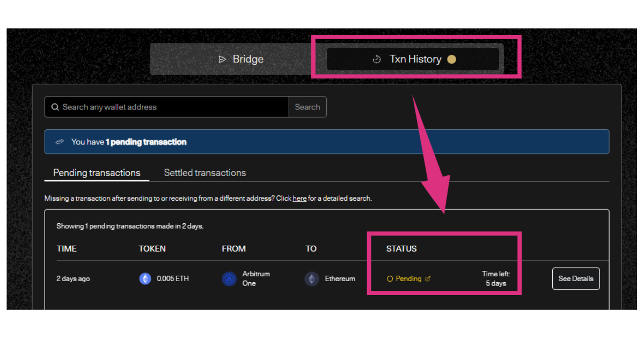The image size is (644, 338).
Task: Click the arrows icon in the pending banner
Action: click(60, 142)
